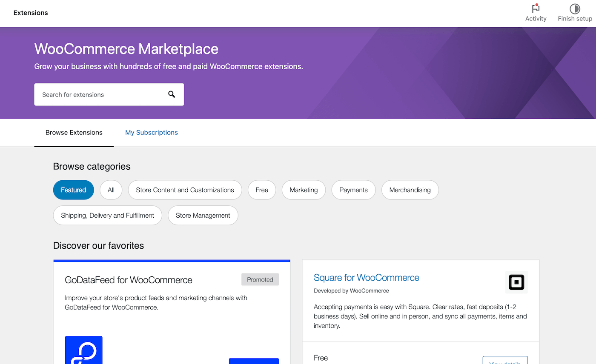
Task: Switch to the My Subscriptions tab
Action: coord(152,132)
